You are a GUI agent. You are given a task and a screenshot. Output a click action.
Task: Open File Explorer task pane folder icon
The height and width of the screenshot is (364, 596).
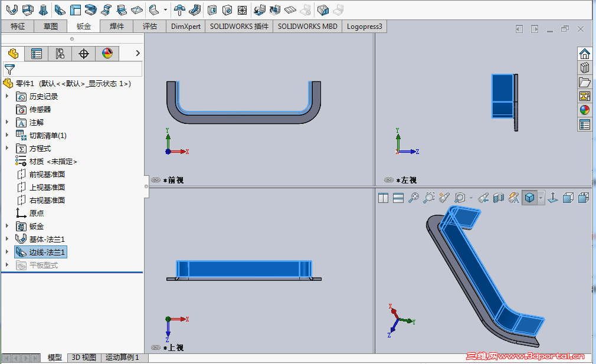coord(585,82)
